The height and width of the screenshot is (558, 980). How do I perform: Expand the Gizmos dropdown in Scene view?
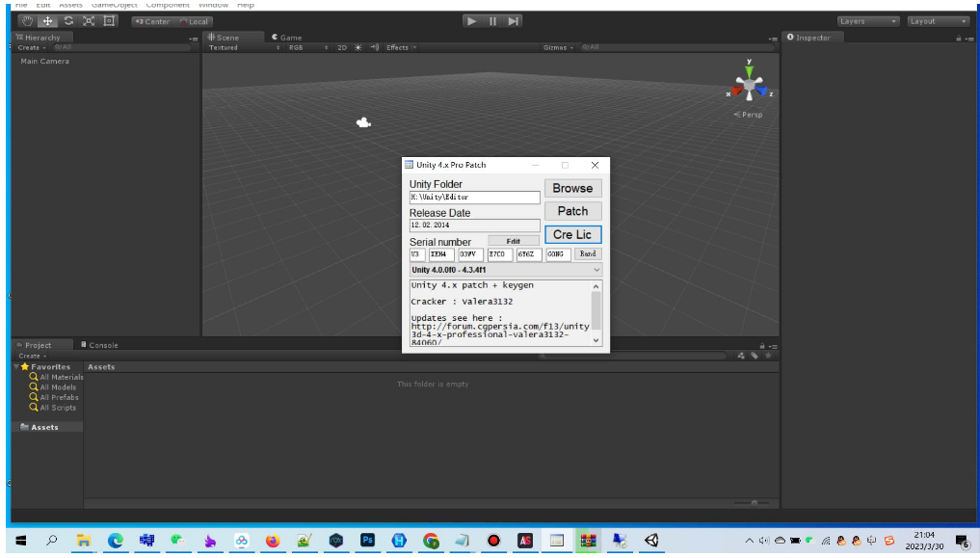coord(559,47)
